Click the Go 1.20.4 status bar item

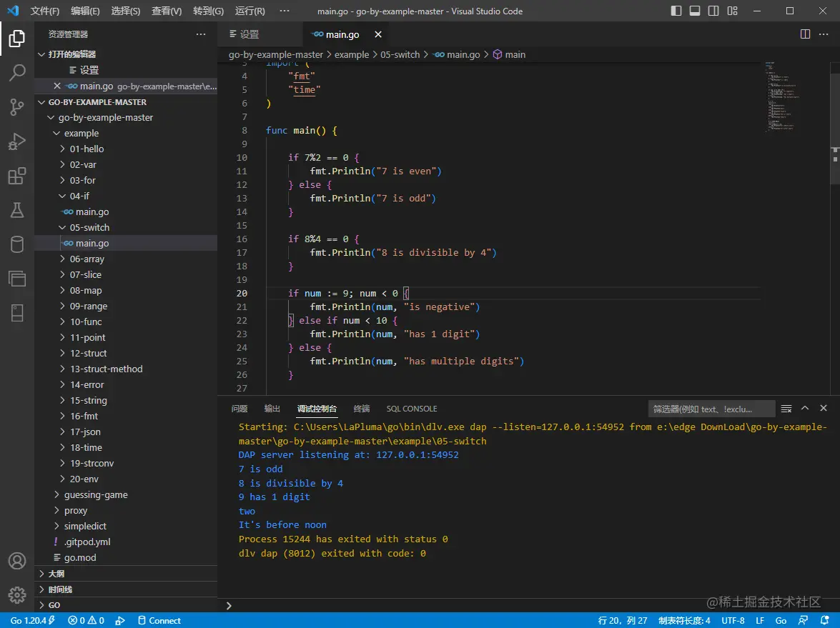(x=32, y=620)
